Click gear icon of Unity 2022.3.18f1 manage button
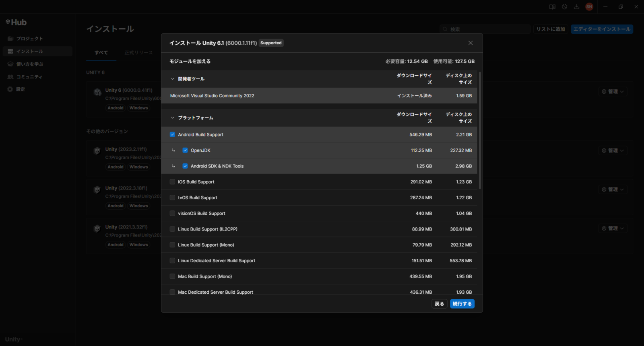644x346 pixels. tap(604, 189)
